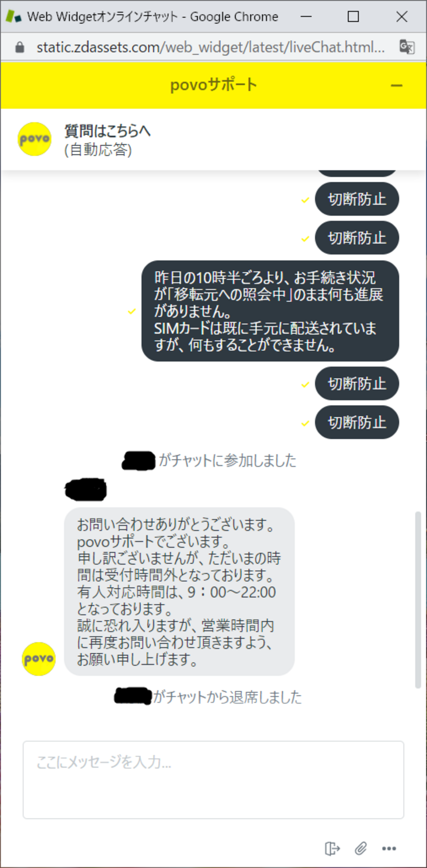This screenshot has height=868, width=427.
Task: Minimize the povo support chat widget
Action: click(x=396, y=85)
